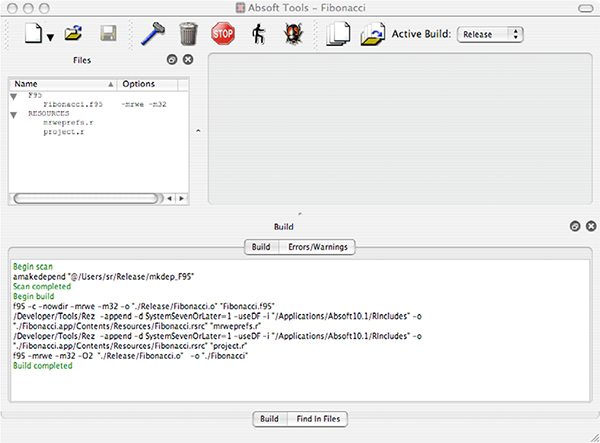Select Fibonacci.f95 in the file list

coord(73,104)
